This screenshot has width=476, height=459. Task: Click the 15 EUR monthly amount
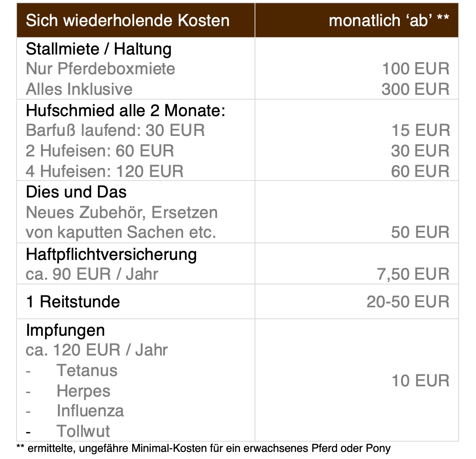pyautogui.click(x=420, y=130)
